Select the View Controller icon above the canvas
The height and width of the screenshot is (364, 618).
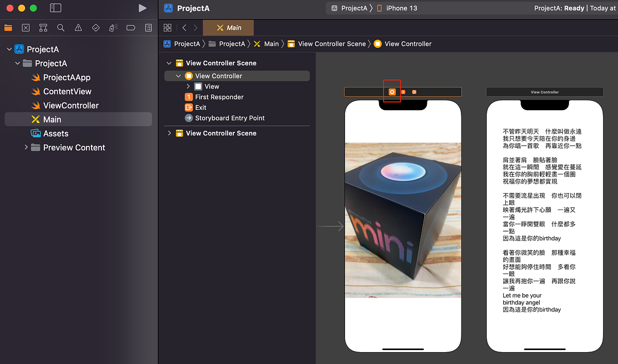[392, 91]
